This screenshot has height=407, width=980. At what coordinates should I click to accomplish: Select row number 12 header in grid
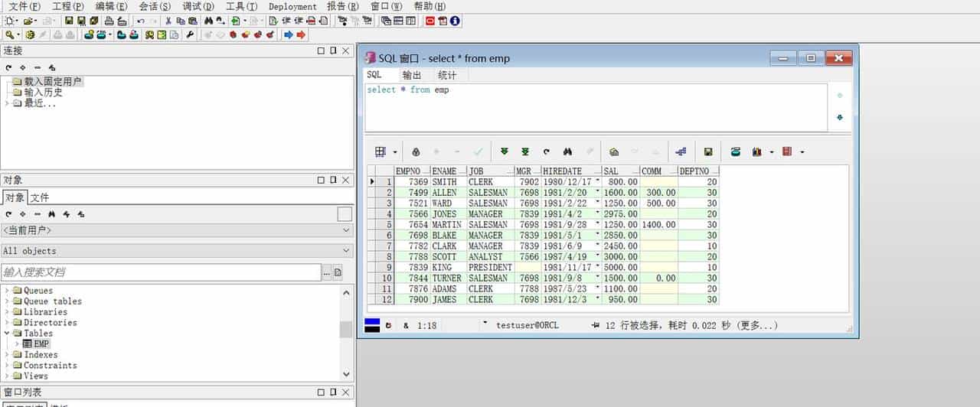[x=385, y=300]
